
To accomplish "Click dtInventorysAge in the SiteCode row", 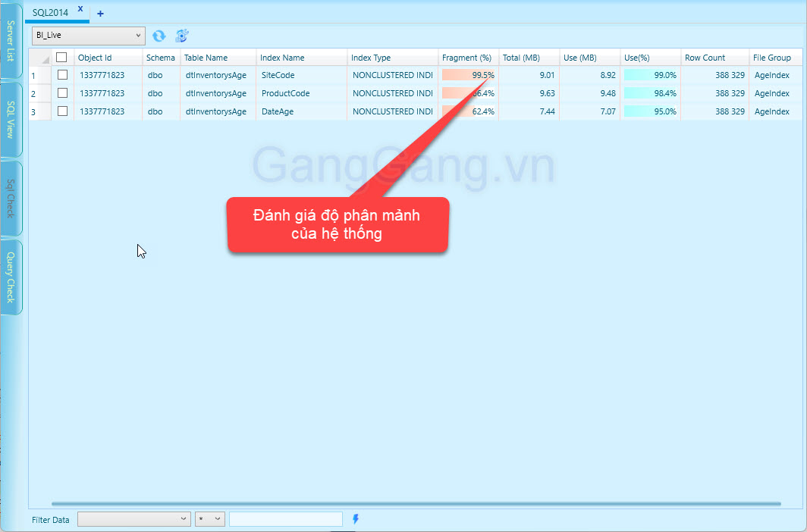I will click(x=218, y=75).
